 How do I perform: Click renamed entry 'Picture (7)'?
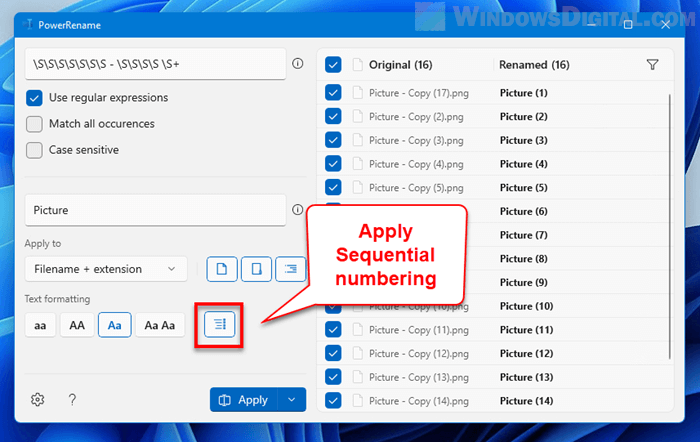click(x=523, y=235)
